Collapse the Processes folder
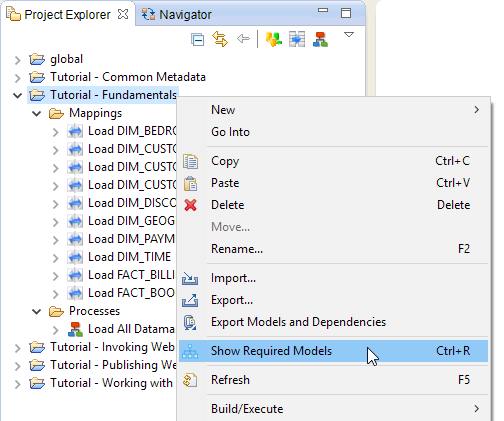The height and width of the screenshot is (421, 504). pos(37,312)
